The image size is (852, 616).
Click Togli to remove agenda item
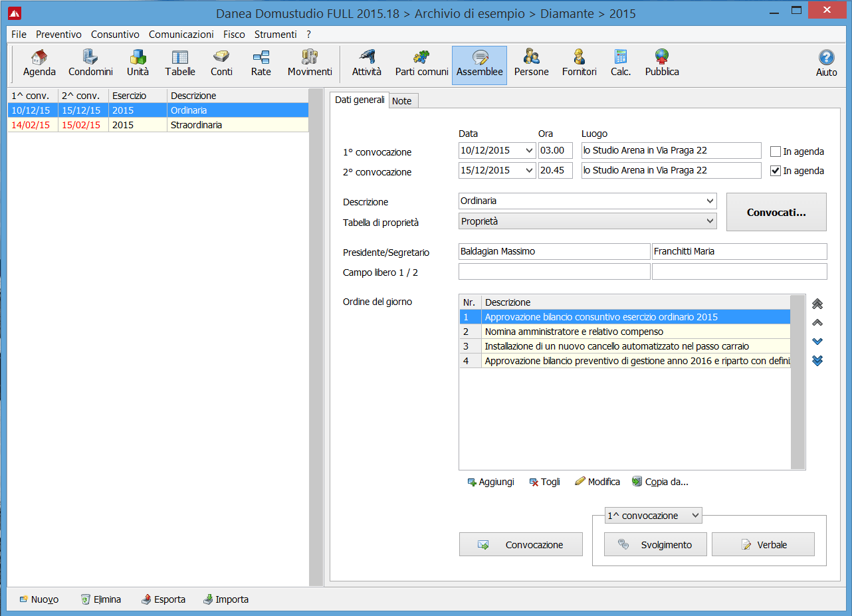coord(544,482)
